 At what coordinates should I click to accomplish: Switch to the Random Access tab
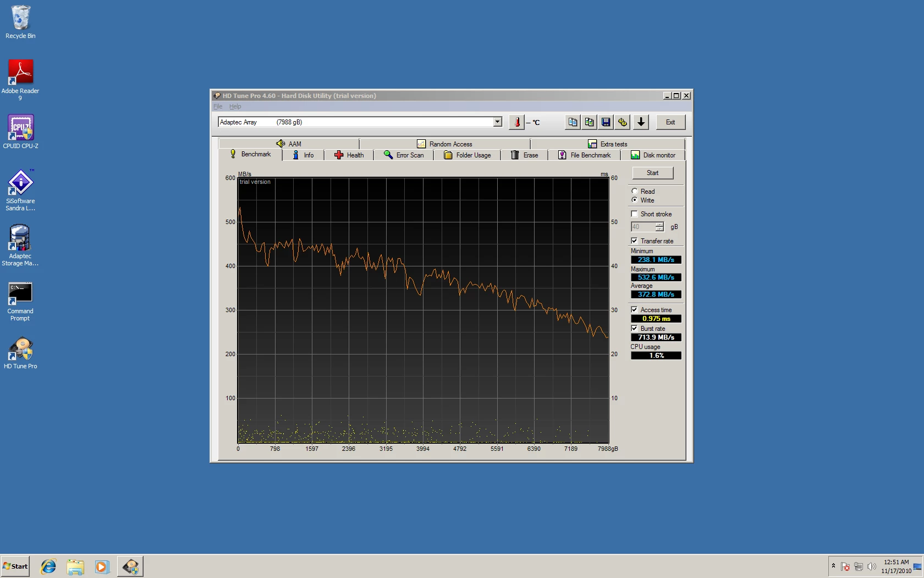coord(444,144)
